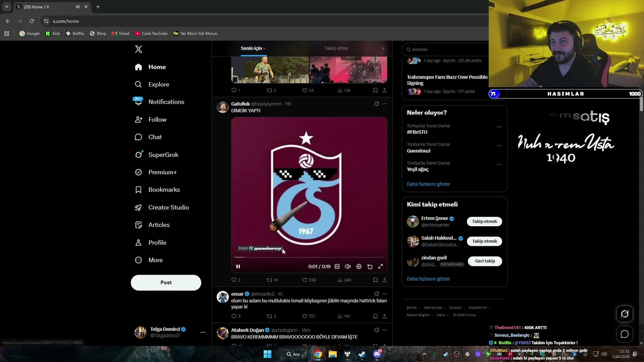Viewport: 644px width, 362px height.
Task: Open a new browser tab
Action: point(98,7)
